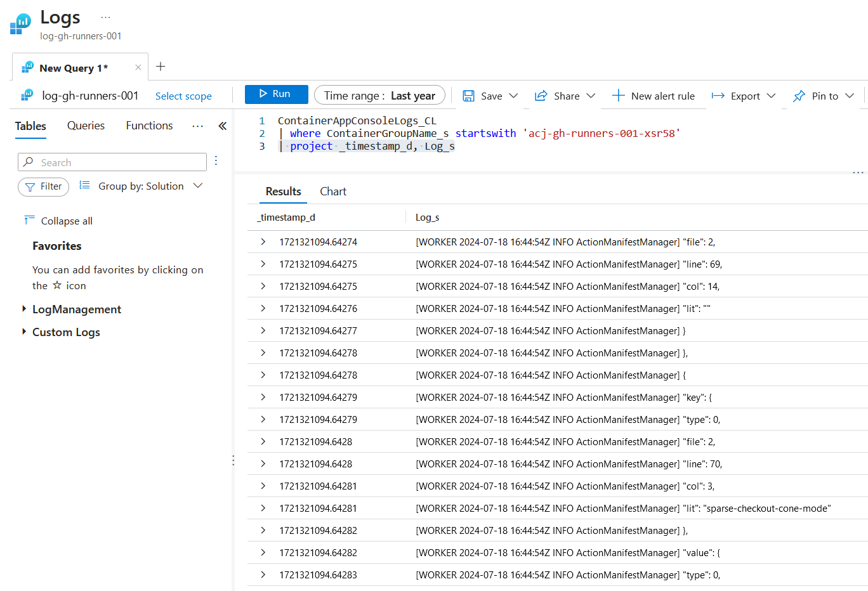
Task: Expand the Custom Logs tree node
Action: 24,332
